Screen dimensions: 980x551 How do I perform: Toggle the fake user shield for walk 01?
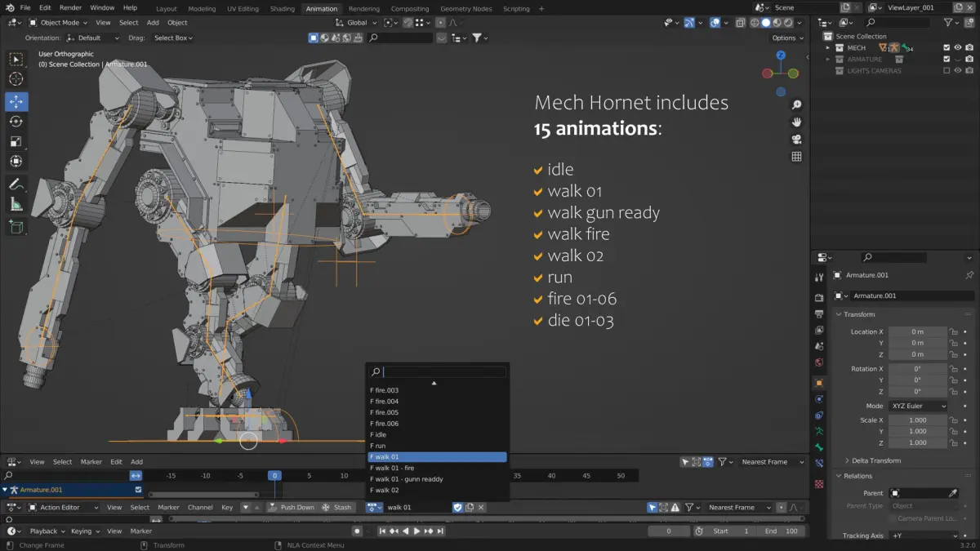click(458, 507)
